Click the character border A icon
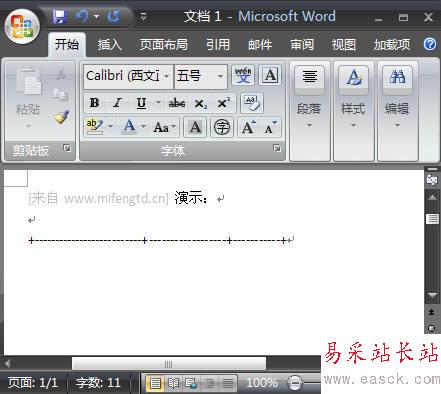Viewport: 441px width, 394px height. [270, 75]
